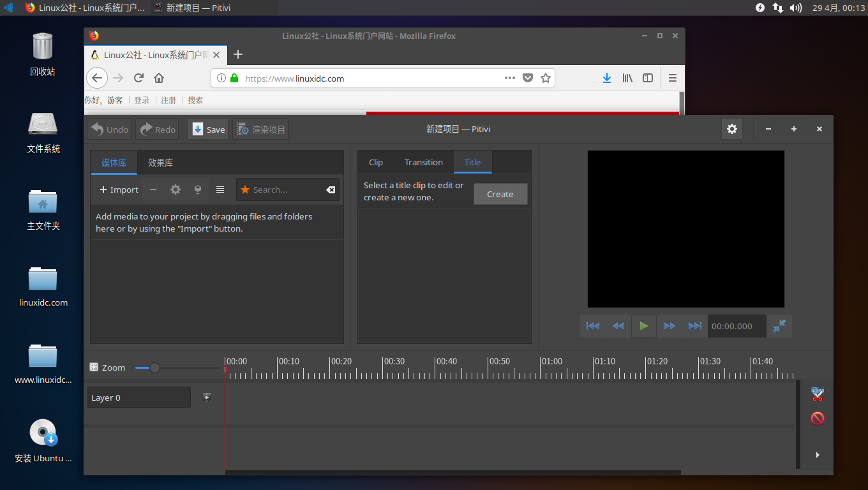Image resolution: width=868 pixels, height=490 pixels.
Task: Toggle the Firefox sidebar
Action: coord(648,78)
